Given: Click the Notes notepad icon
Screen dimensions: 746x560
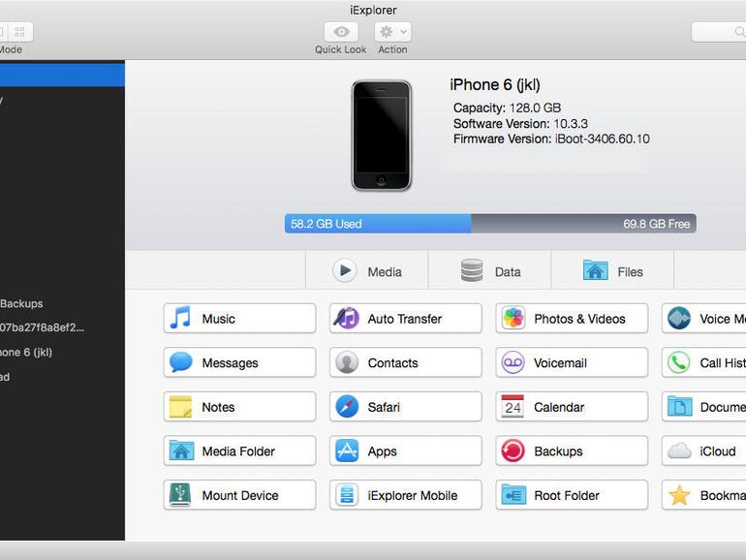Looking at the screenshot, I should (x=181, y=407).
